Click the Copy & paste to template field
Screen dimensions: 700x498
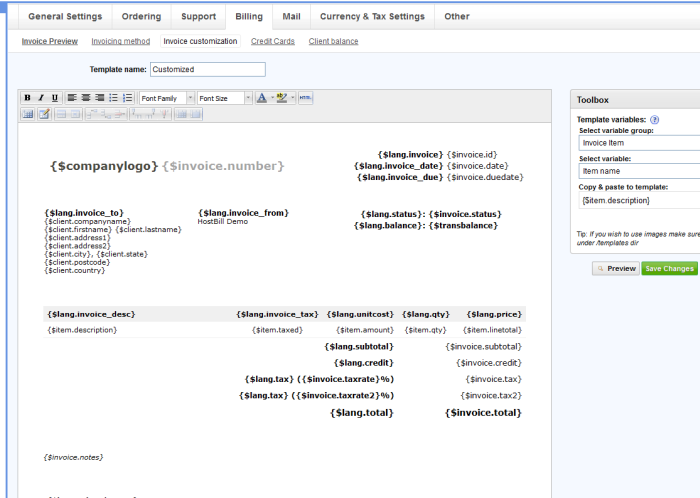(639, 200)
